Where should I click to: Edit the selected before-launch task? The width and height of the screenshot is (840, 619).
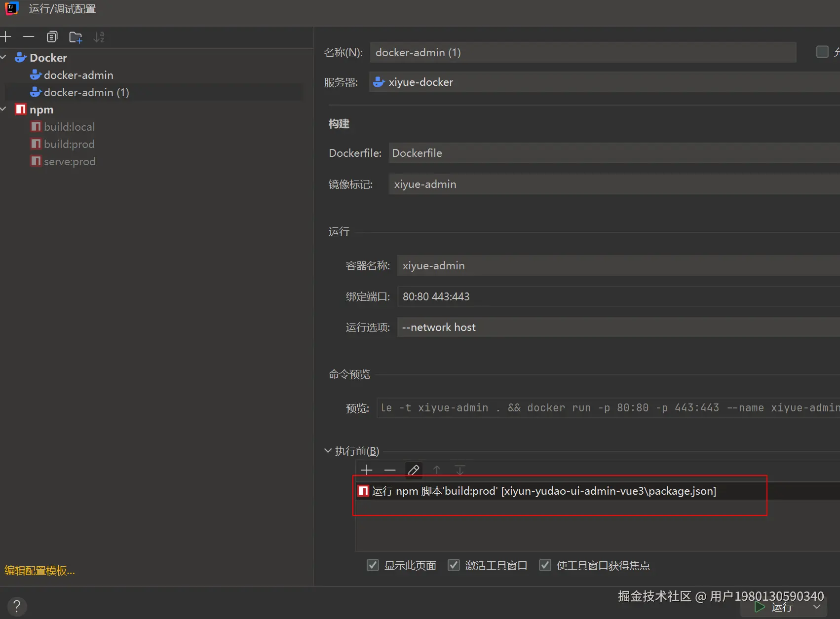coord(414,470)
